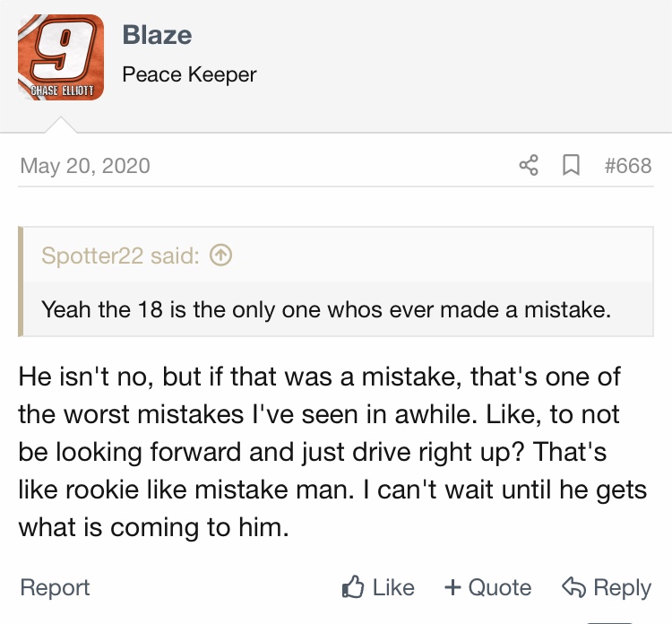Click the 'Peace Keeper' user title
The image size is (672, 624).
click(x=189, y=74)
